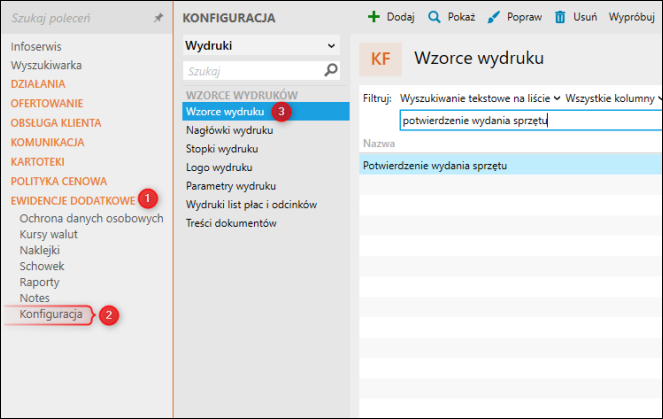Open Wyszukiwarka in the sidebar
The width and height of the screenshot is (663, 419).
coord(46,65)
